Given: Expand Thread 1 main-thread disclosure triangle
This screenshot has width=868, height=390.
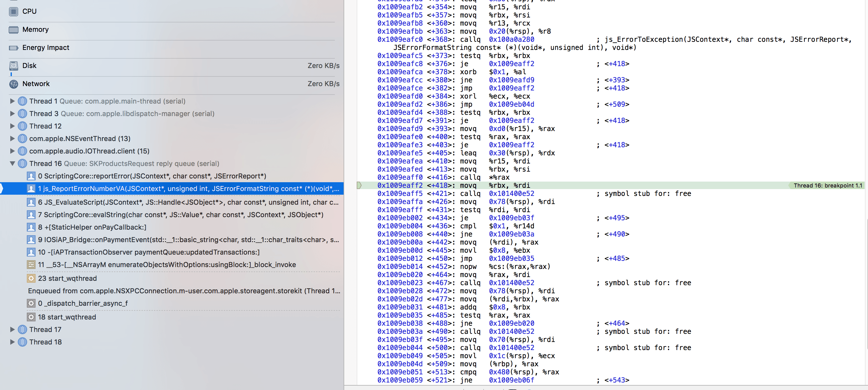Looking at the screenshot, I should [12, 101].
